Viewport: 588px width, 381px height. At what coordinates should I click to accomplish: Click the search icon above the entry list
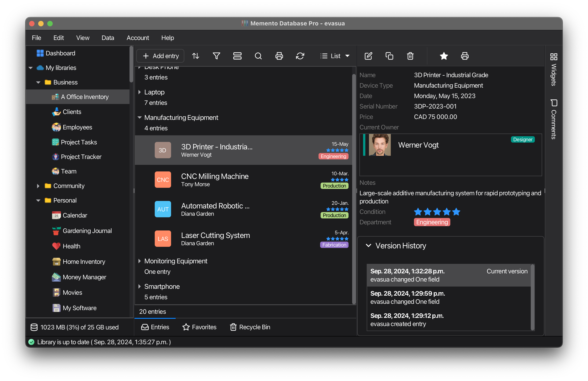(258, 56)
